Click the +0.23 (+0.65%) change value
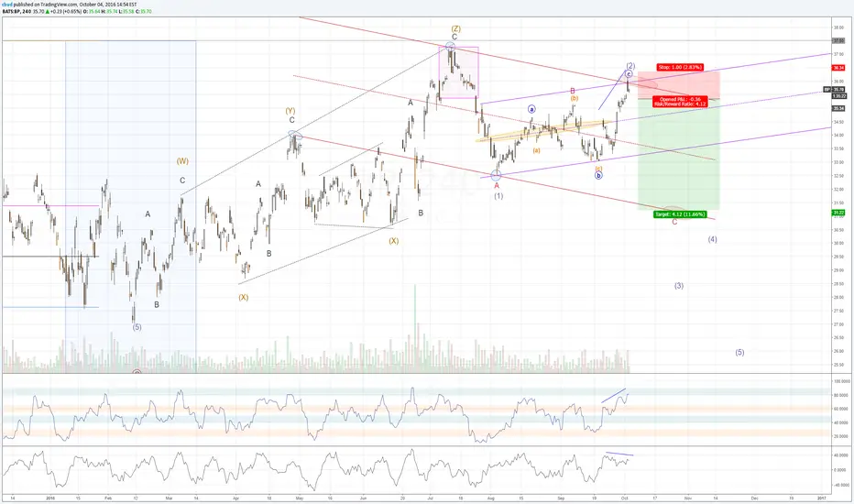The height and width of the screenshot is (504, 854). click(x=67, y=11)
